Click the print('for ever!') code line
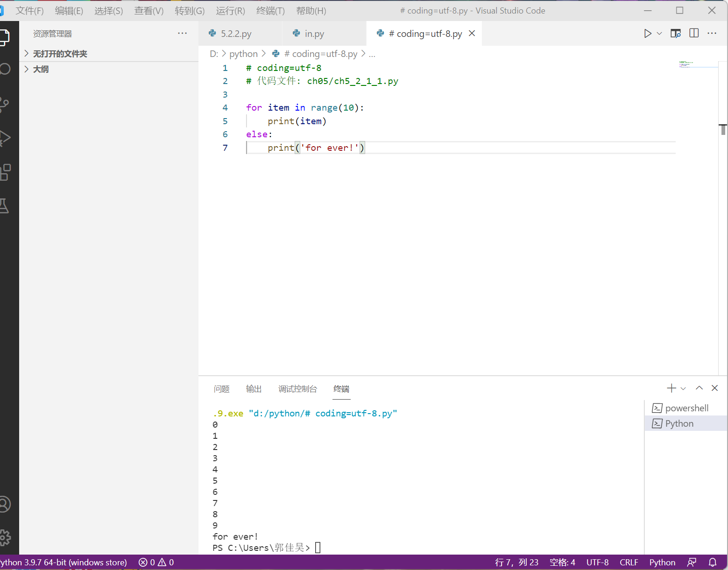728x570 pixels. 316,148
